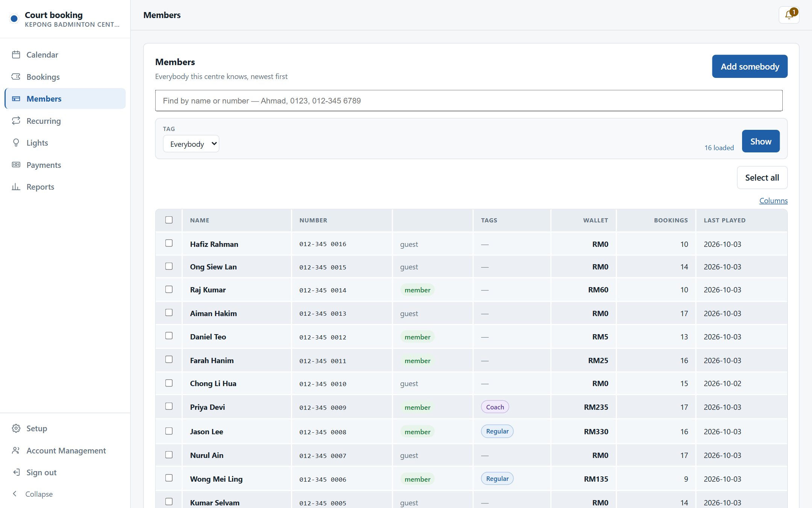Open Bookings from the sidebar
Screen dimensions: 812x508
[x=65, y=77]
